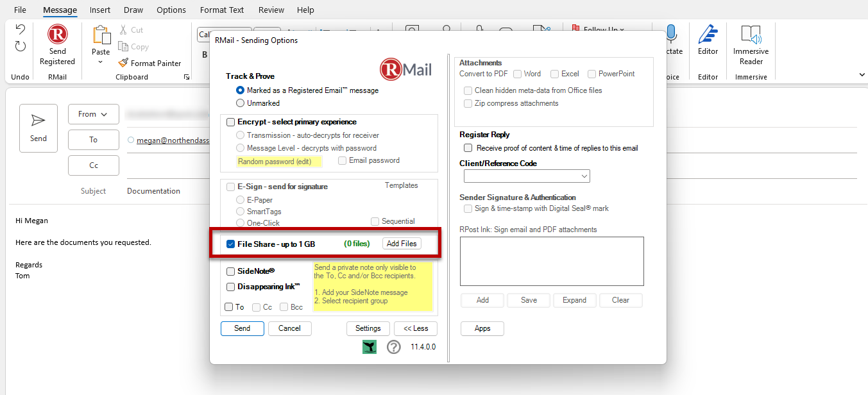Click the To recipients button in email
This screenshot has height=395, width=868.
pos(94,140)
